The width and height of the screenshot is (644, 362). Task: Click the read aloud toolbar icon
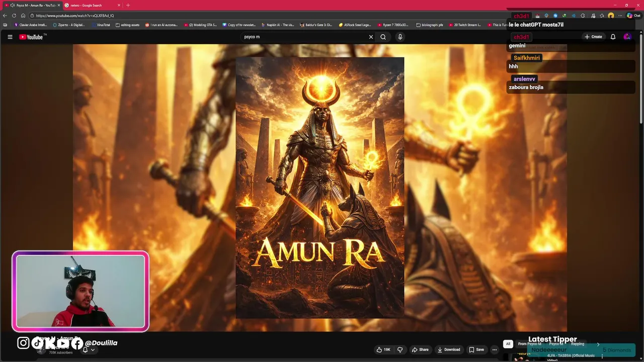click(574, 16)
